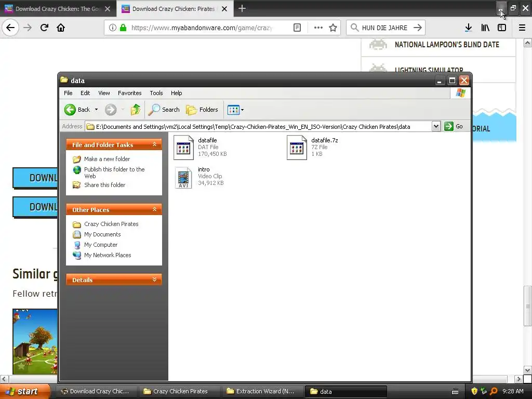This screenshot has width=532, height=399.
Task: Select the datafile.7z file icon
Action: click(297, 147)
